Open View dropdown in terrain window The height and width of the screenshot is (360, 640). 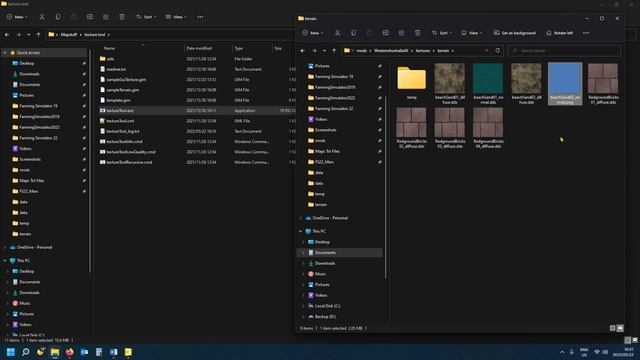(x=472, y=33)
